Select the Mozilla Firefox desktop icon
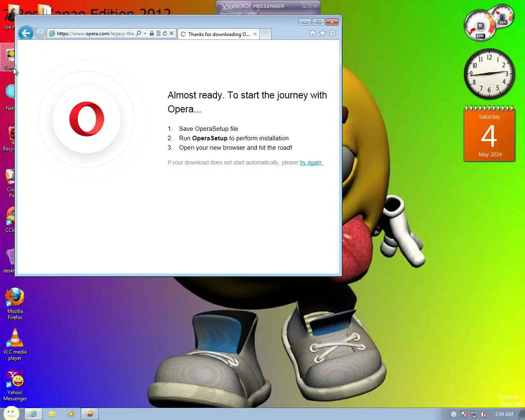 tap(15, 304)
